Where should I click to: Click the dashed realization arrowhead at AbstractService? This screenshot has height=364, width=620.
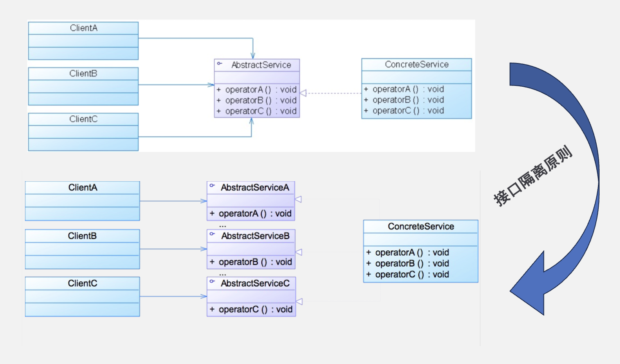tap(303, 93)
